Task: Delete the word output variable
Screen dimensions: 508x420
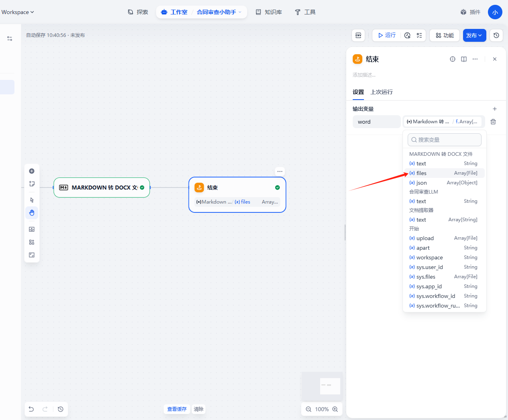Action: [493, 122]
